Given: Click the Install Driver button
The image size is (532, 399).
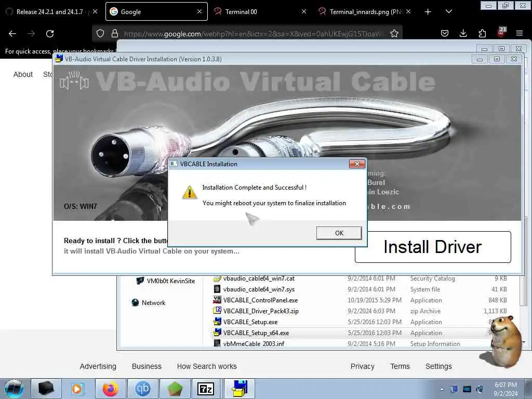Looking at the screenshot, I should click(x=433, y=247).
